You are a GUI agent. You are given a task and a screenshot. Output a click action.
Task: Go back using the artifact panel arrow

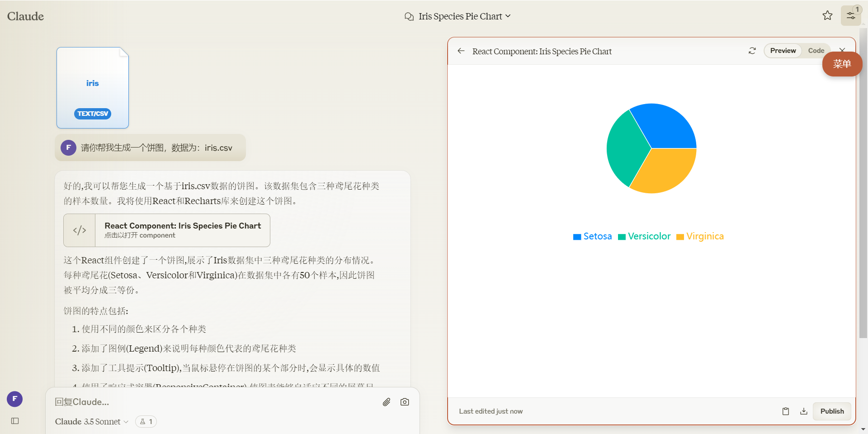coord(461,51)
